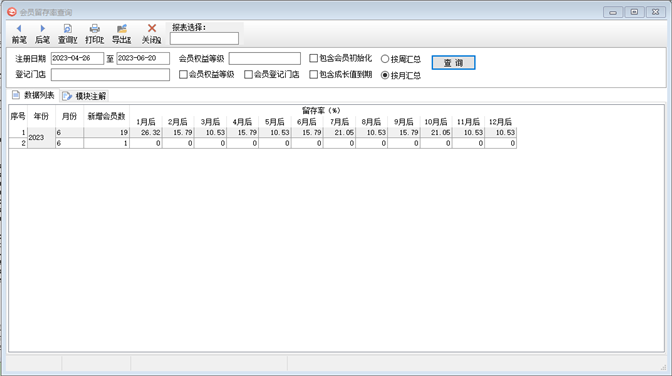Open 会员权益等级 selection field

tap(264, 58)
